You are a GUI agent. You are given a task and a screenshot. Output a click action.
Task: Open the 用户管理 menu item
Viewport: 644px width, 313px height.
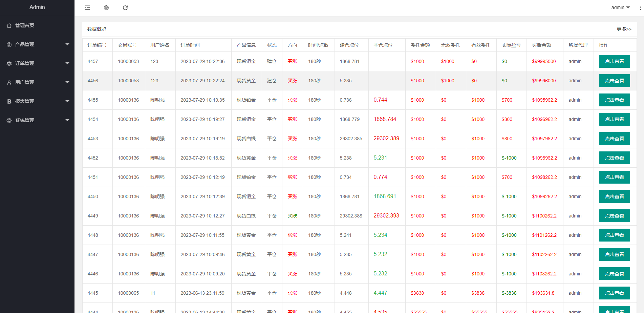pos(25,82)
